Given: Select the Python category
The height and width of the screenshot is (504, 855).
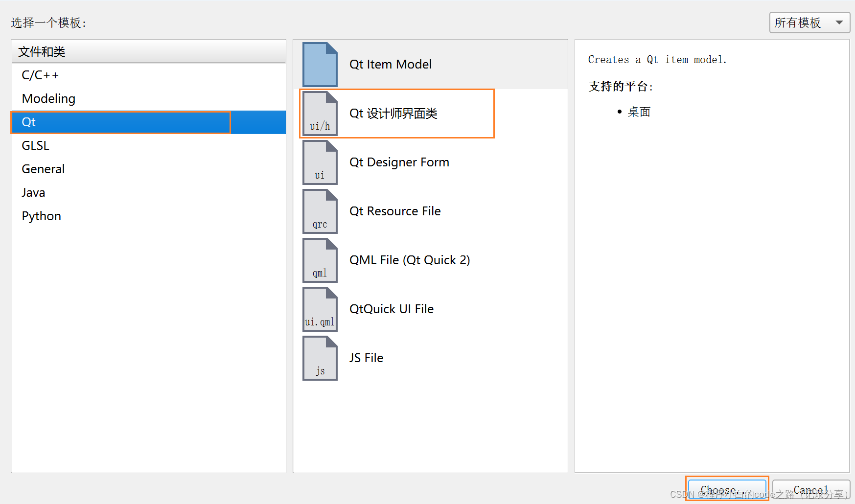Looking at the screenshot, I should pos(148,216).
